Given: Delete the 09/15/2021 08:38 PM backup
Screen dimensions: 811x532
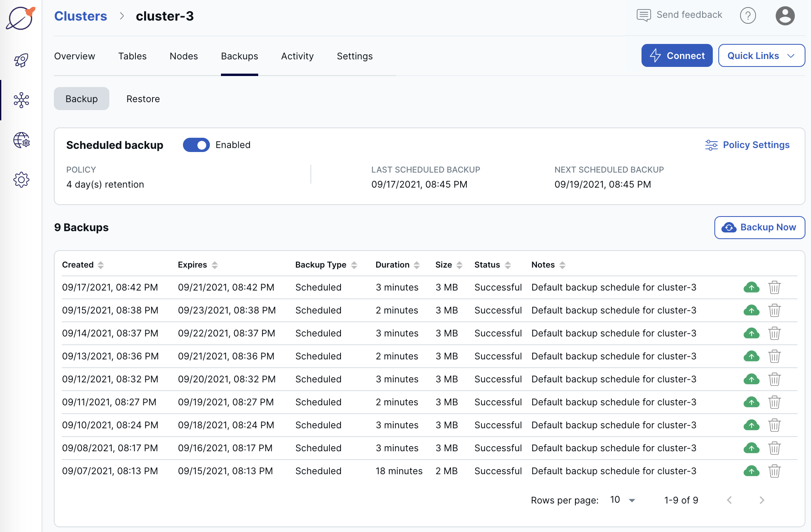Looking at the screenshot, I should click(774, 310).
